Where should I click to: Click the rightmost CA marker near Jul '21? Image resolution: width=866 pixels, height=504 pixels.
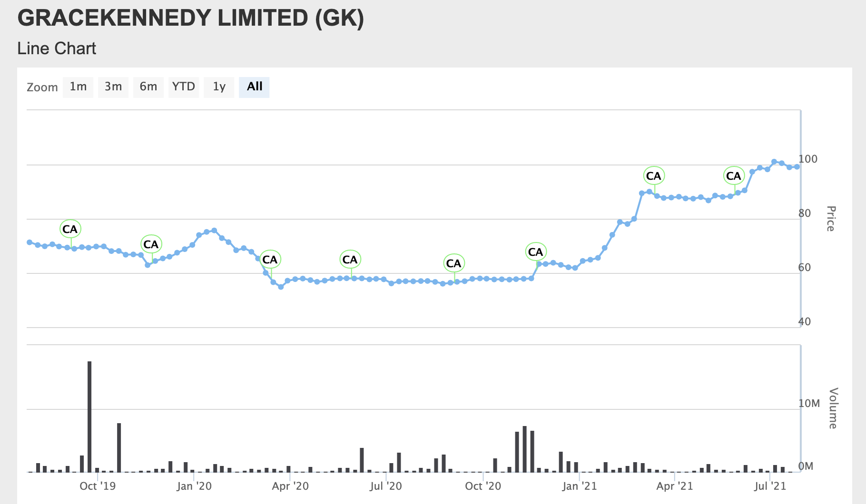coord(734,175)
